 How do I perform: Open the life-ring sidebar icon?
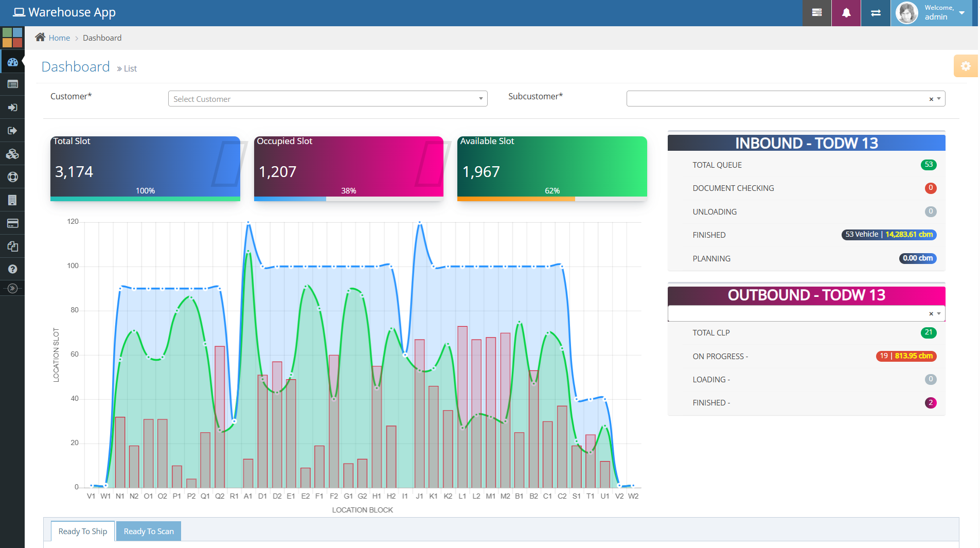point(12,177)
